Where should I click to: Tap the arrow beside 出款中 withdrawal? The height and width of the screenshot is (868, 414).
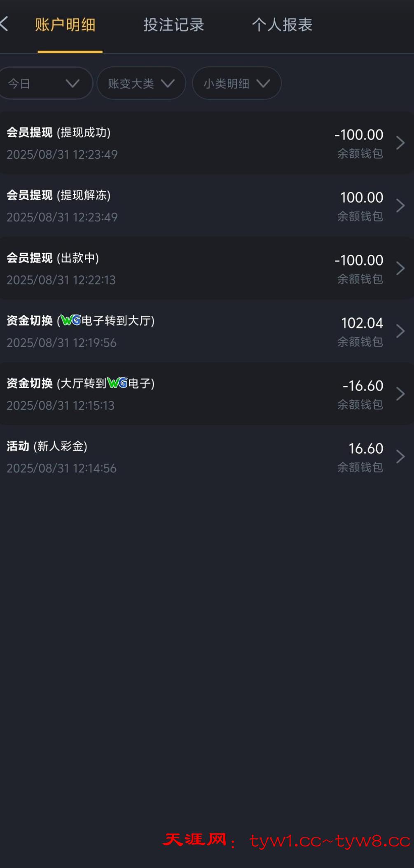(400, 268)
